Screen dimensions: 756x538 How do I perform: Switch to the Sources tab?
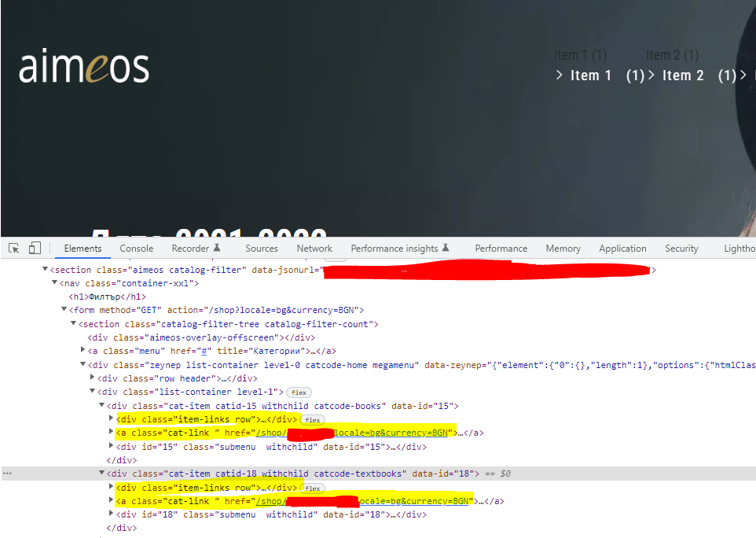coord(262,249)
